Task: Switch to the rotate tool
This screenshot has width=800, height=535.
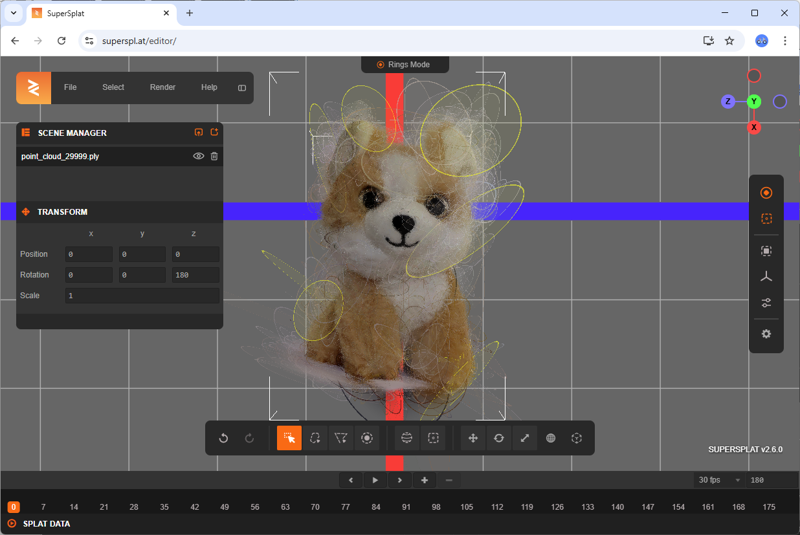Action: pyautogui.click(x=499, y=438)
